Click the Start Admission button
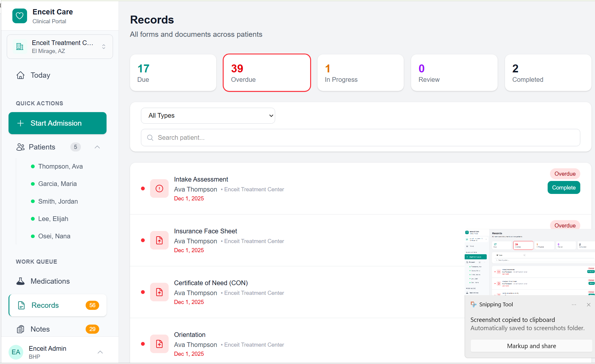This screenshot has height=364, width=595. pos(57,123)
